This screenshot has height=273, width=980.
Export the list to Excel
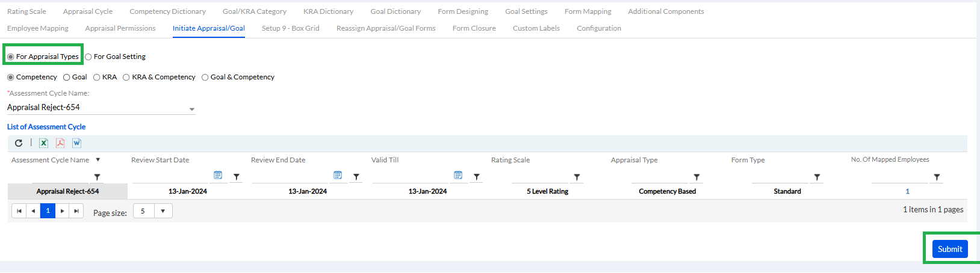point(43,143)
